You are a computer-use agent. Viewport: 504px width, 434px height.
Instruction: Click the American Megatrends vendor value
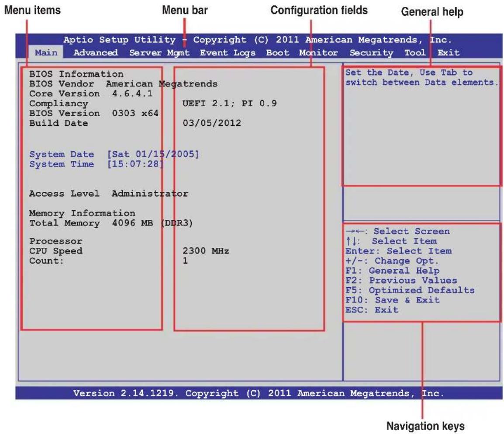coord(162,84)
